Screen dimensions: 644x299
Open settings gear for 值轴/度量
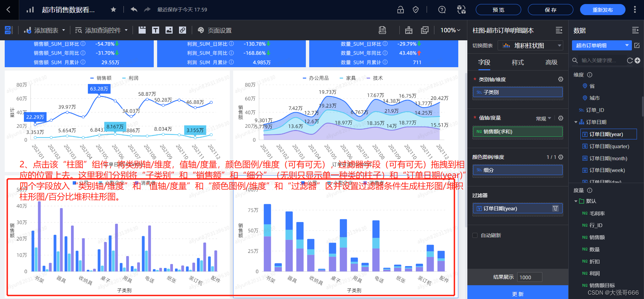561,118
